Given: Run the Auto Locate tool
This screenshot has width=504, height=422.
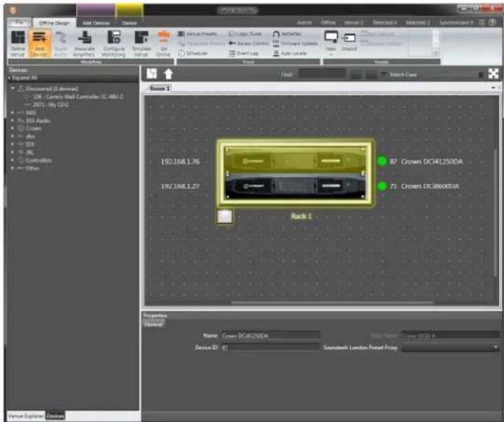Looking at the screenshot, I should 290,53.
